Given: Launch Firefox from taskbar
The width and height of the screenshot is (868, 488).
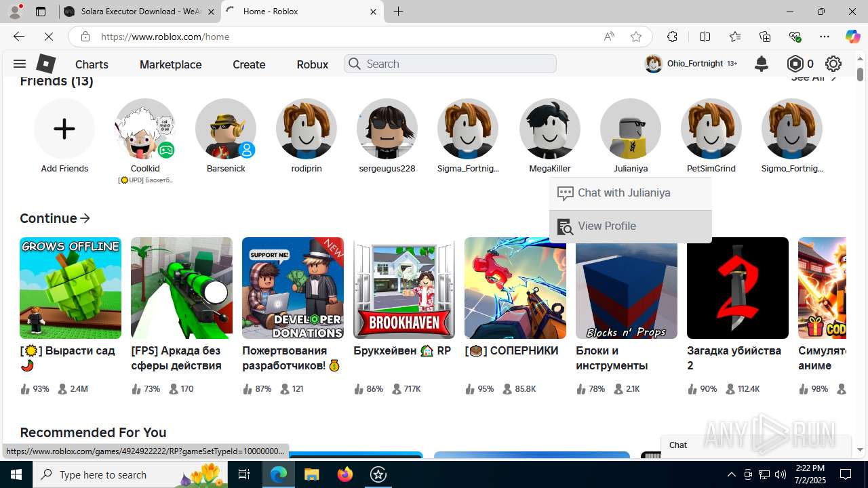Looking at the screenshot, I should (344, 474).
